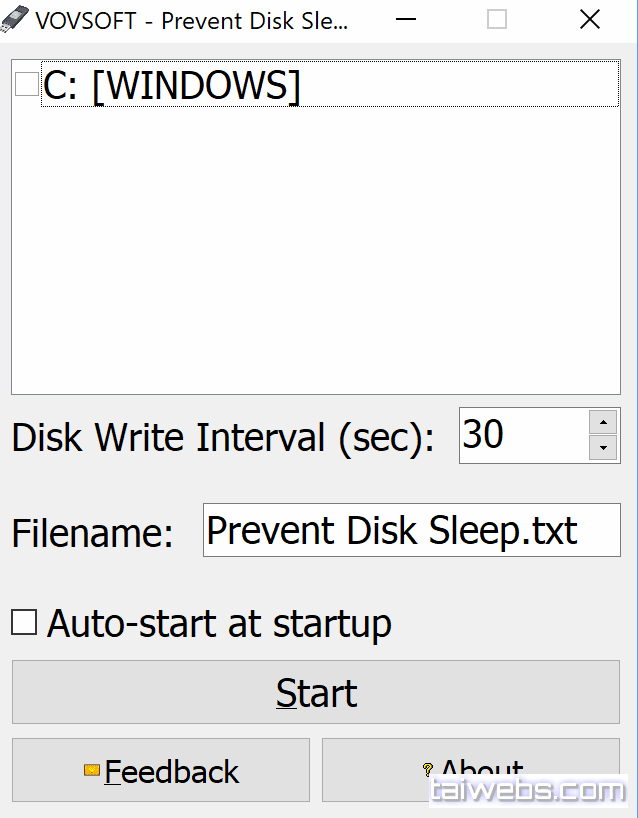The width and height of the screenshot is (638, 818).
Task: Click the Auto-start at startup label text
Action: point(219,624)
